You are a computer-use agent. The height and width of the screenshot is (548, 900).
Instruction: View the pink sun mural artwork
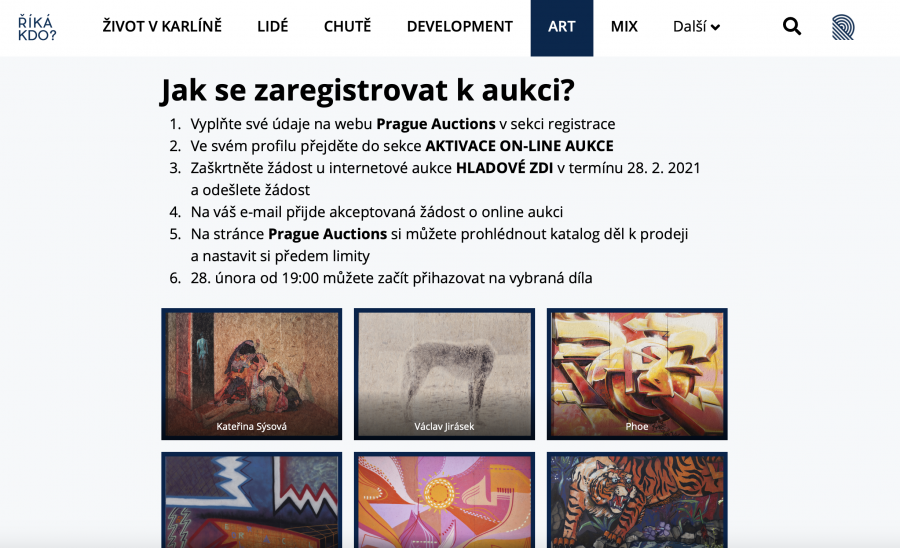tap(444, 500)
